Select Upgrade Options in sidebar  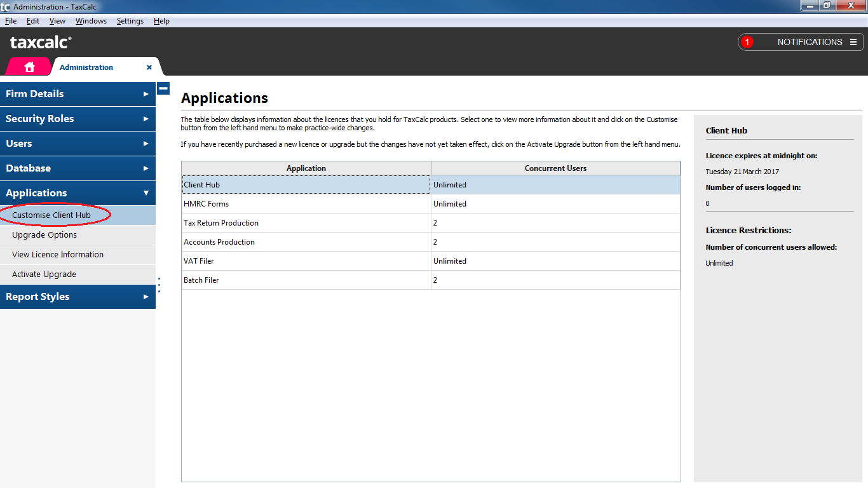click(78, 235)
